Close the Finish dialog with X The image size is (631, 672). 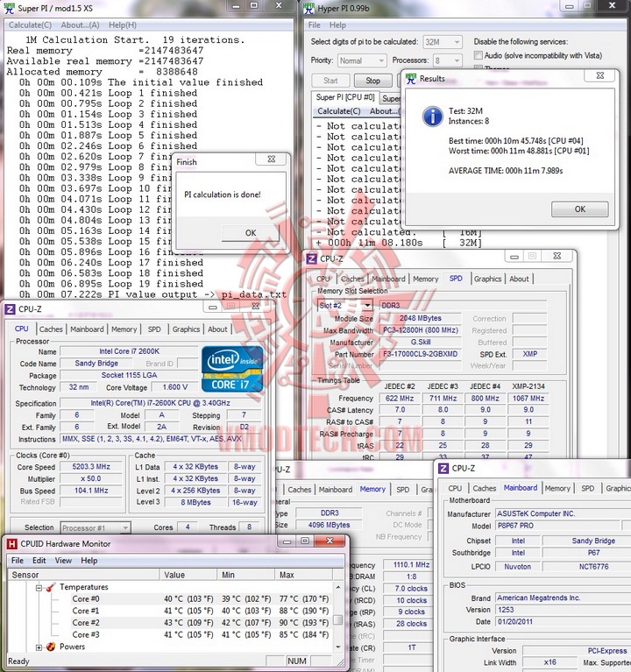(x=272, y=159)
